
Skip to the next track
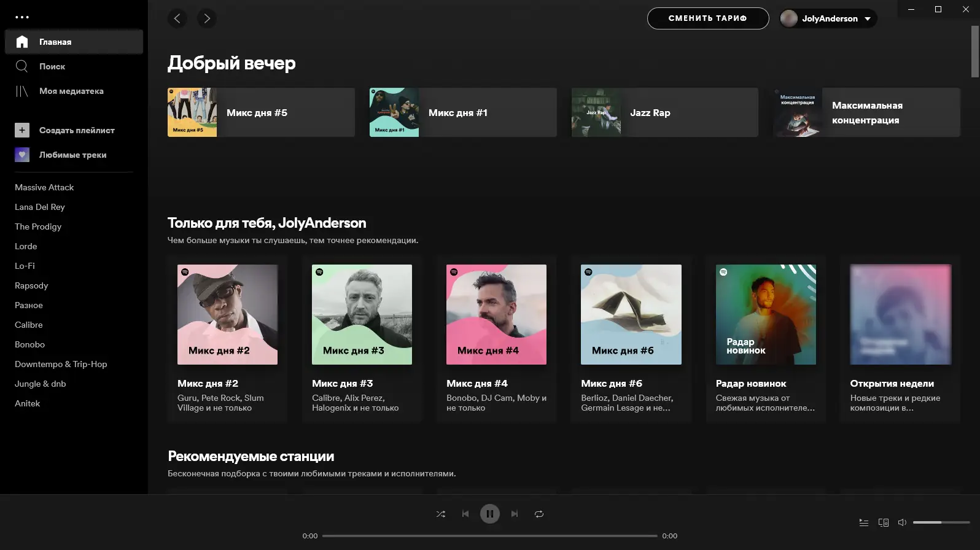[x=515, y=514]
